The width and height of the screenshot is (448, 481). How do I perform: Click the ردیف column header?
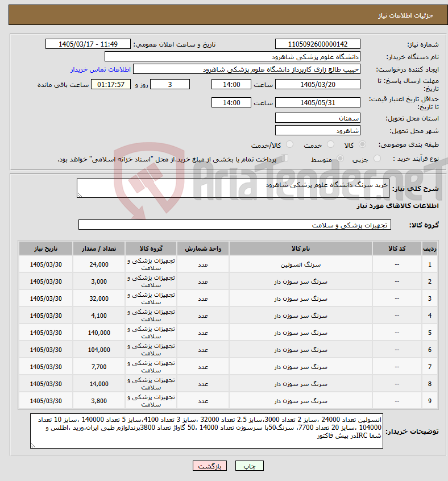point(430,248)
